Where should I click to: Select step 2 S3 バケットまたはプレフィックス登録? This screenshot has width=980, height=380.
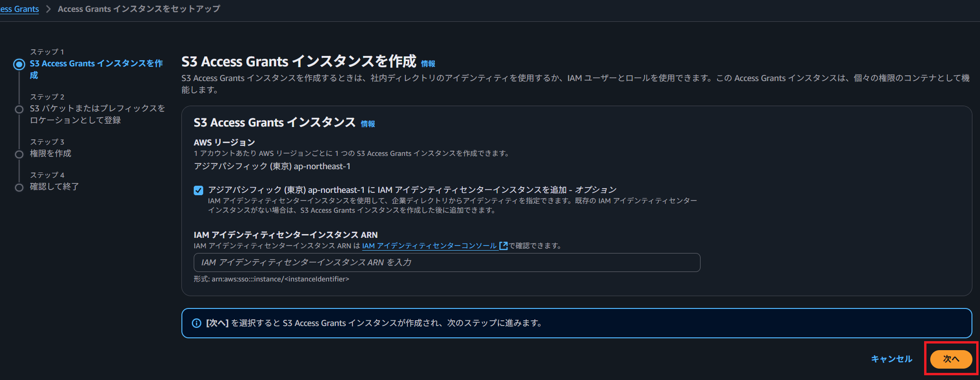(x=98, y=114)
